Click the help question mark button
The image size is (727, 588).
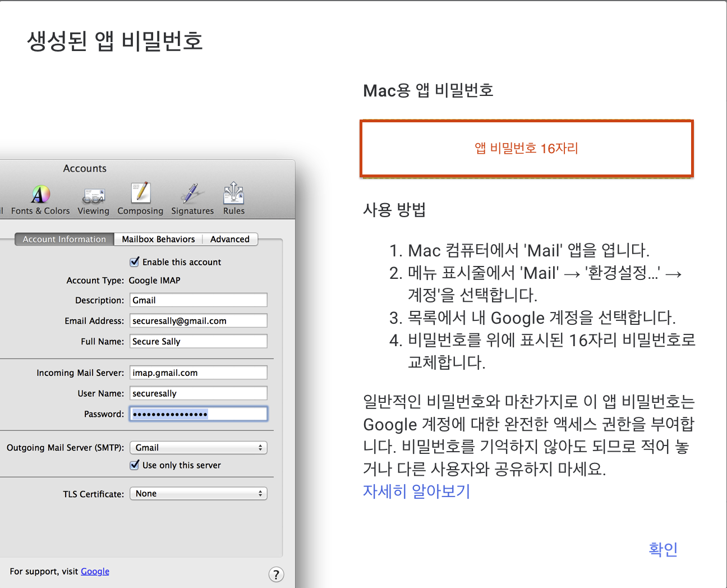coord(276,575)
